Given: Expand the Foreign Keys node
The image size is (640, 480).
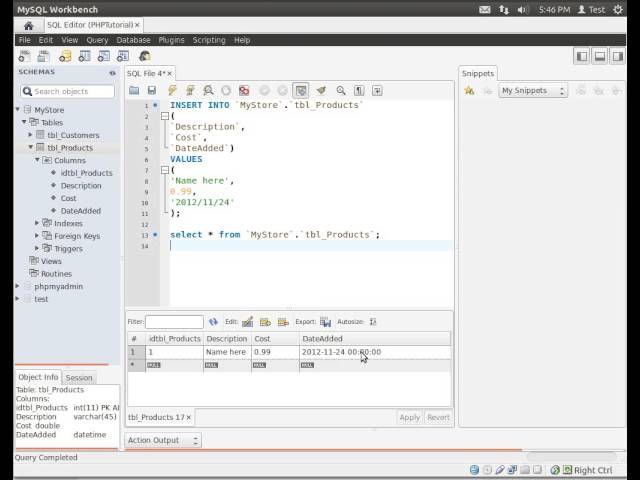Looking at the screenshot, I should tap(37, 236).
